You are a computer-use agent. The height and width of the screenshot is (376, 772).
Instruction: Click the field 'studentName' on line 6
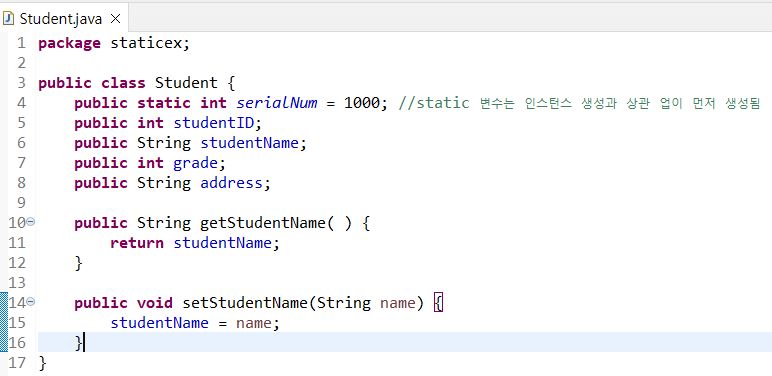[x=250, y=143]
